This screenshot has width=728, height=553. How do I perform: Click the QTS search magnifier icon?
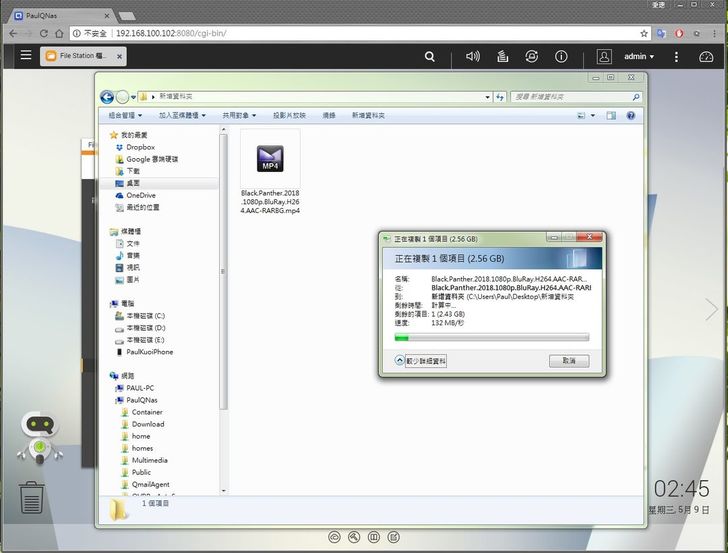click(430, 57)
